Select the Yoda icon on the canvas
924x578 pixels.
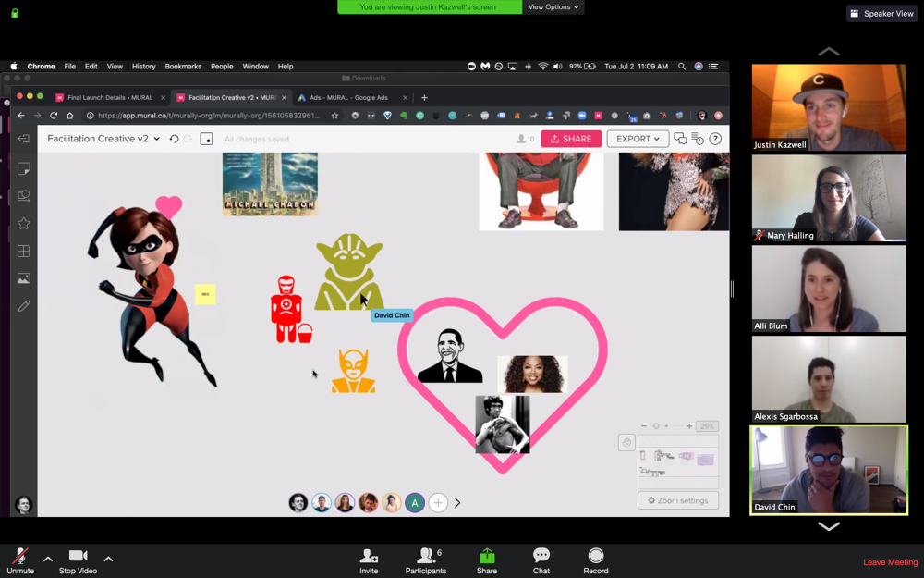coord(349,271)
